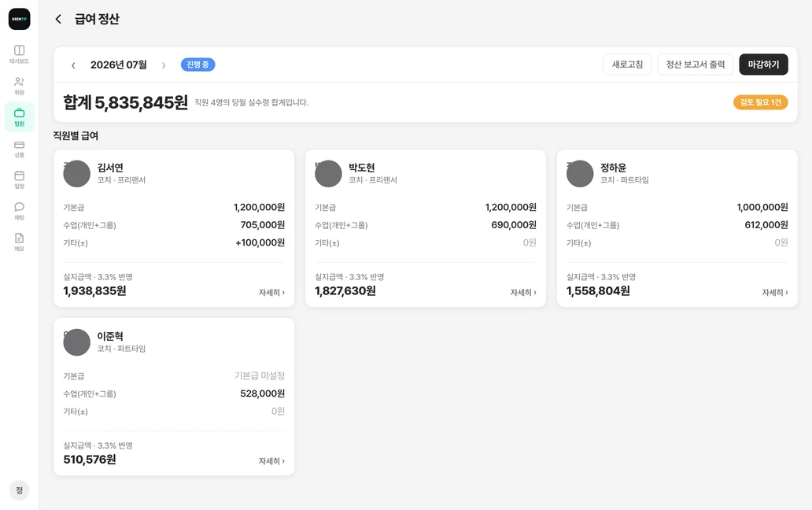The height and width of the screenshot is (510, 812).
Task: Open the 대시보드 sidebar item
Action: click(19, 54)
